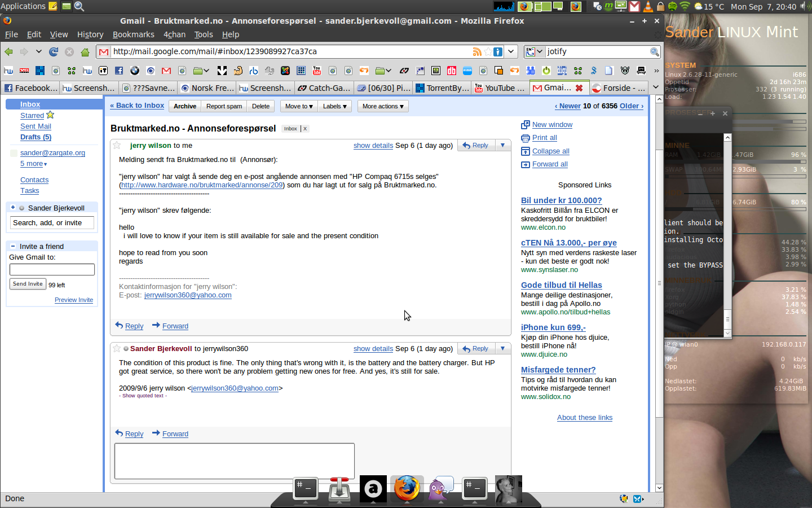Open the Firefox icon in the bottom dock
This screenshot has height=508, width=812.
point(407,489)
